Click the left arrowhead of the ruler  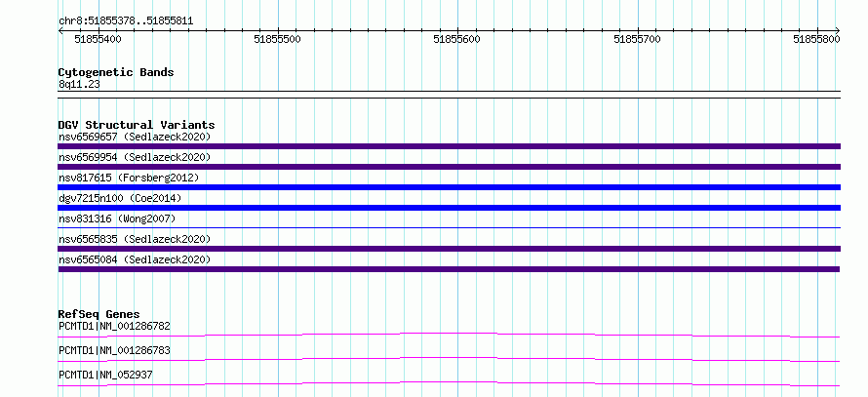point(60,30)
